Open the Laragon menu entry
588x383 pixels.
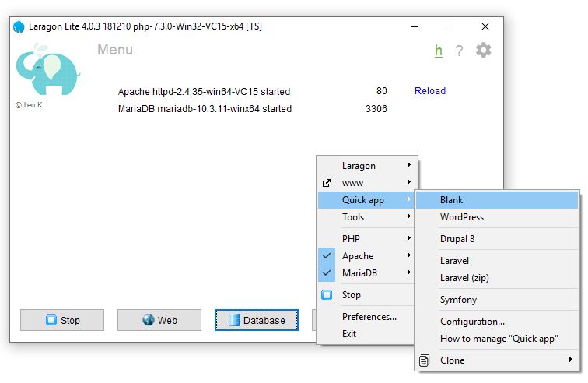(x=366, y=166)
